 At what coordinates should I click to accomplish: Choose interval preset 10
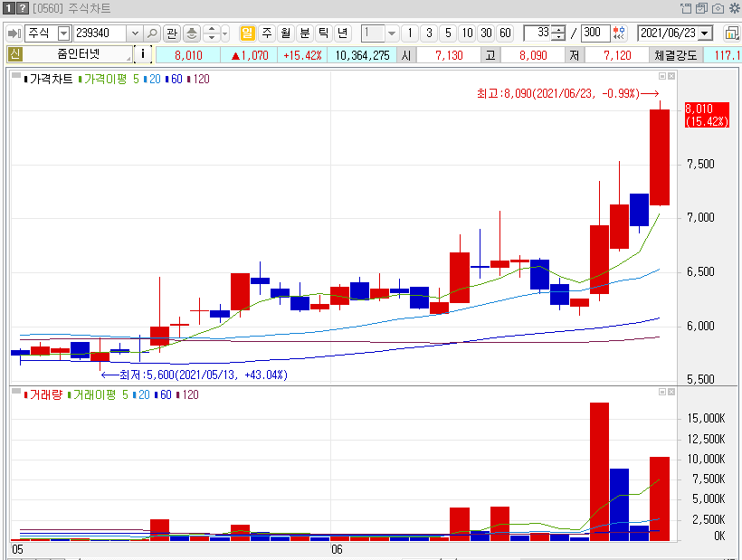point(468,33)
